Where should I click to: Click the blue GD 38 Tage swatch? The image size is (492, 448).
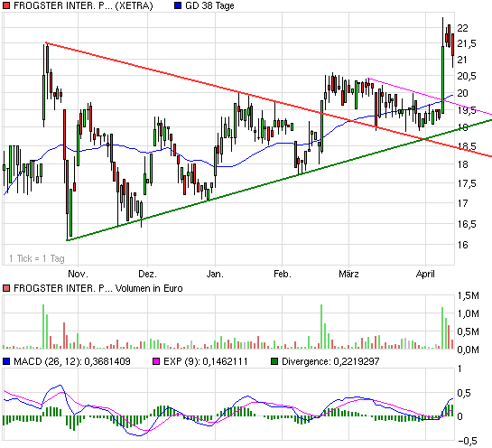[x=178, y=5]
